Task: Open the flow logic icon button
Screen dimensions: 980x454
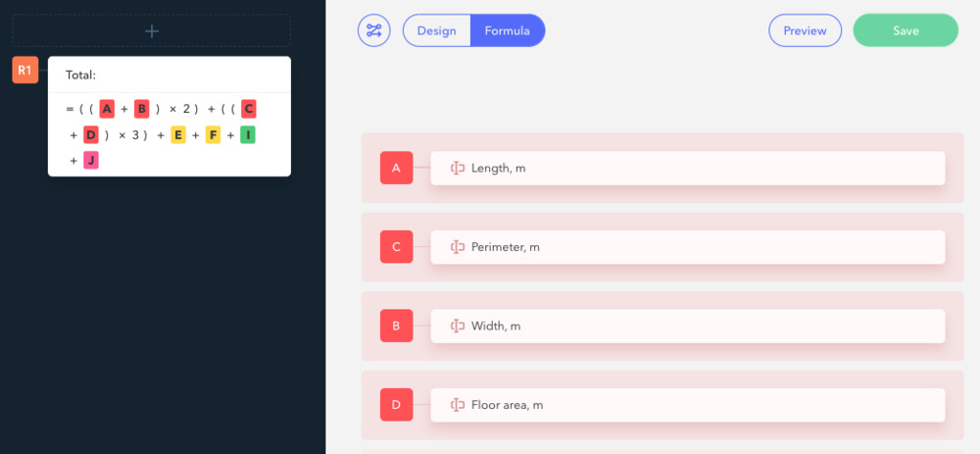Action: [x=373, y=30]
